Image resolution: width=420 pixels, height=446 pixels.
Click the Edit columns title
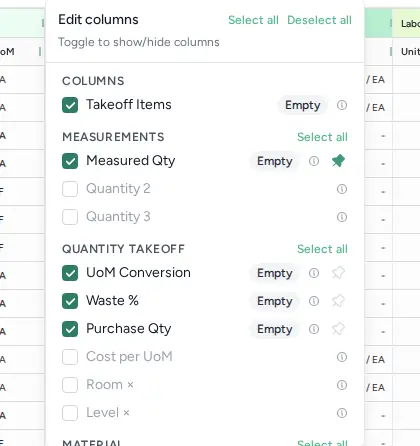98,20
